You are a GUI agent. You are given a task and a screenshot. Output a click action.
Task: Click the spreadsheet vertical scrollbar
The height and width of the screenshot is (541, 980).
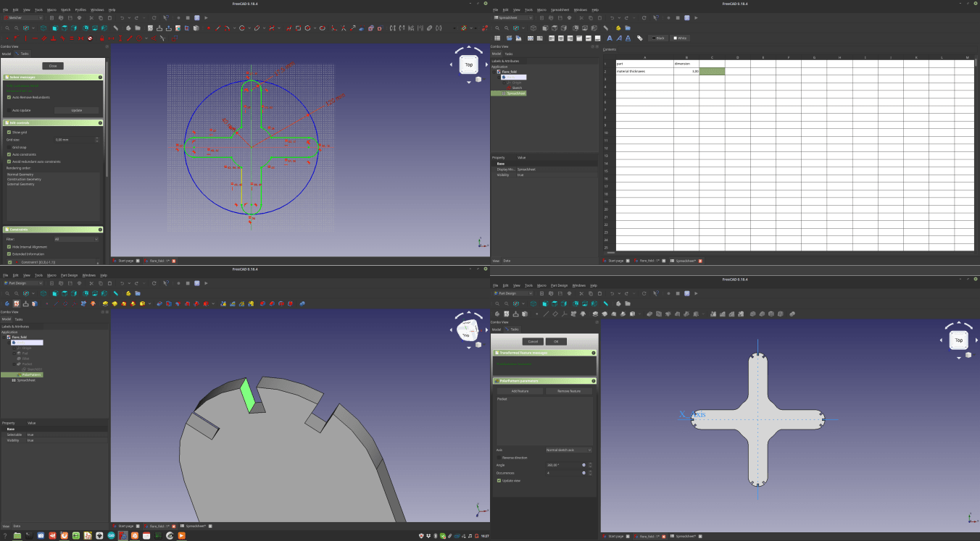click(x=977, y=152)
